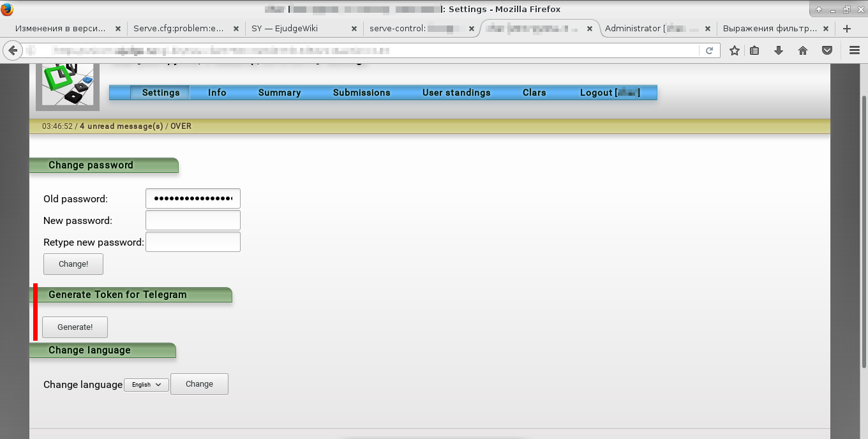This screenshot has width=868, height=439.
Task: Open the User standings page
Action: pos(456,93)
